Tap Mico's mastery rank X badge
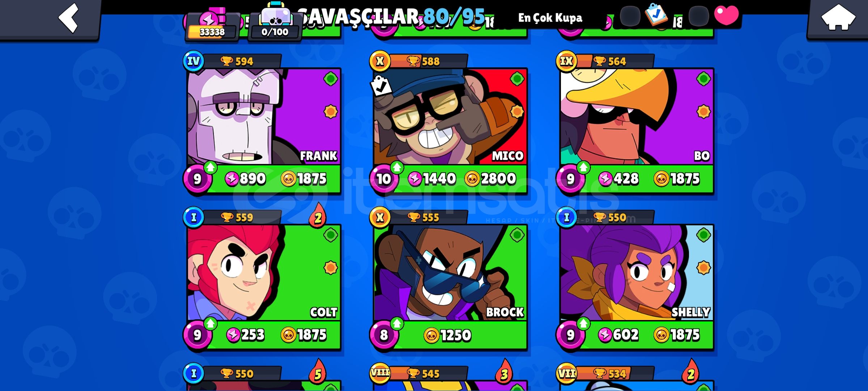 click(380, 61)
